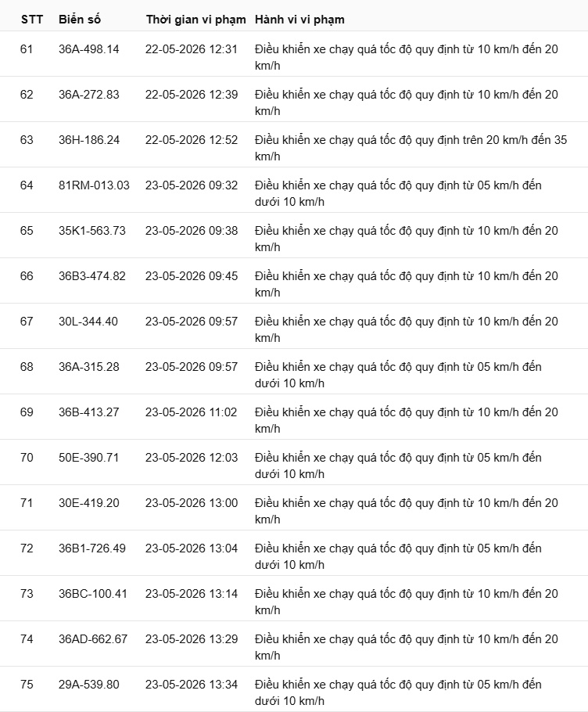Click row number 73

[27, 594]
